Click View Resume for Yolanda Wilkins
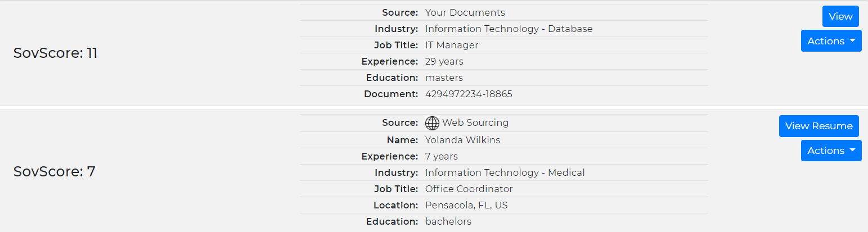Image resolution: width=868 pixels, height=232 pixels. pos(818,126)
